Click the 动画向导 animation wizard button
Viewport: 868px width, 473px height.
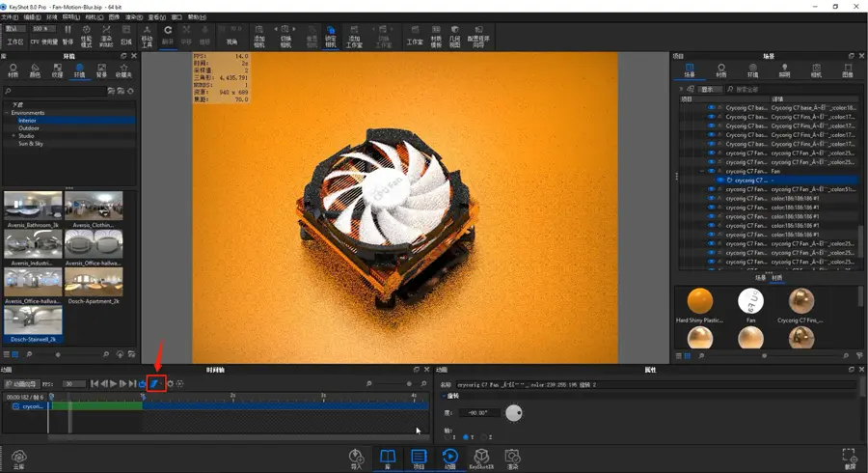[x=21, y=384]
